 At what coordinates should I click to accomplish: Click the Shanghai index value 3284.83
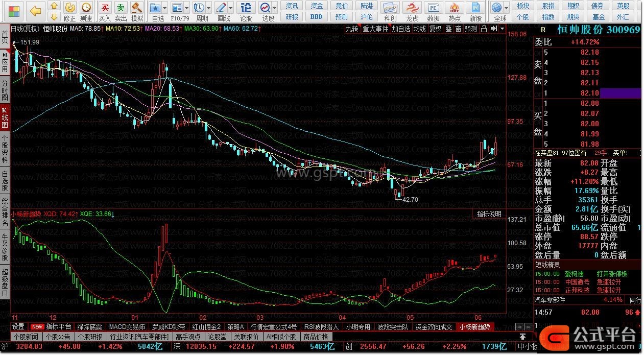30,347
